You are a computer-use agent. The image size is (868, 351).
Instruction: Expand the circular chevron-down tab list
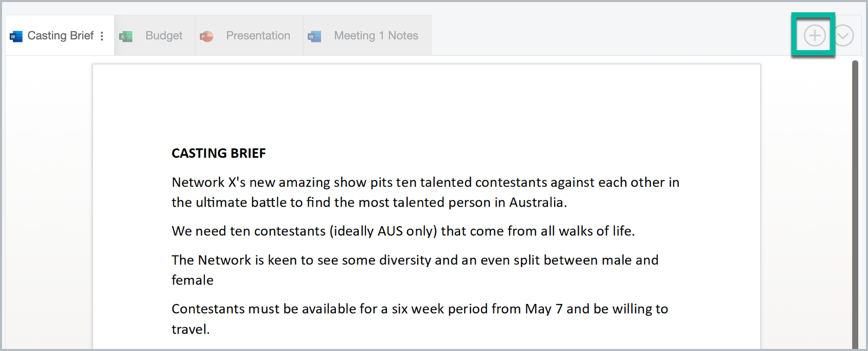843,35
